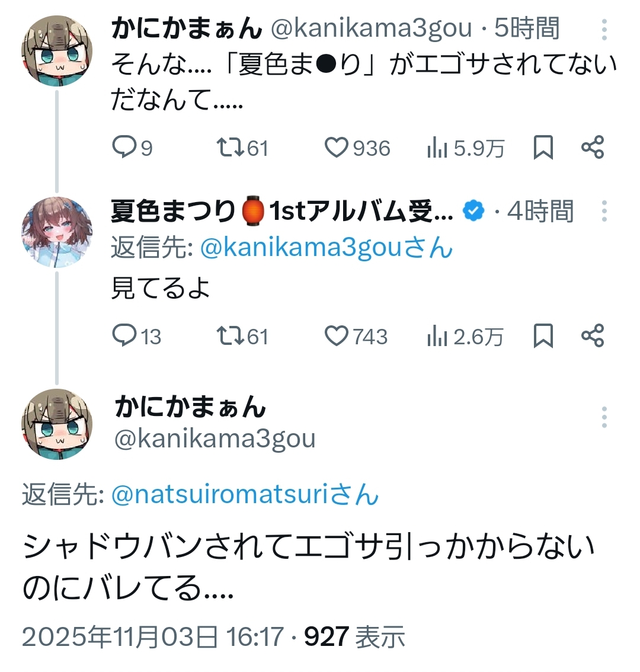Retweet 夏色まつり's 見てるよ reply
The image size is (640, 672).
[230, 336]
